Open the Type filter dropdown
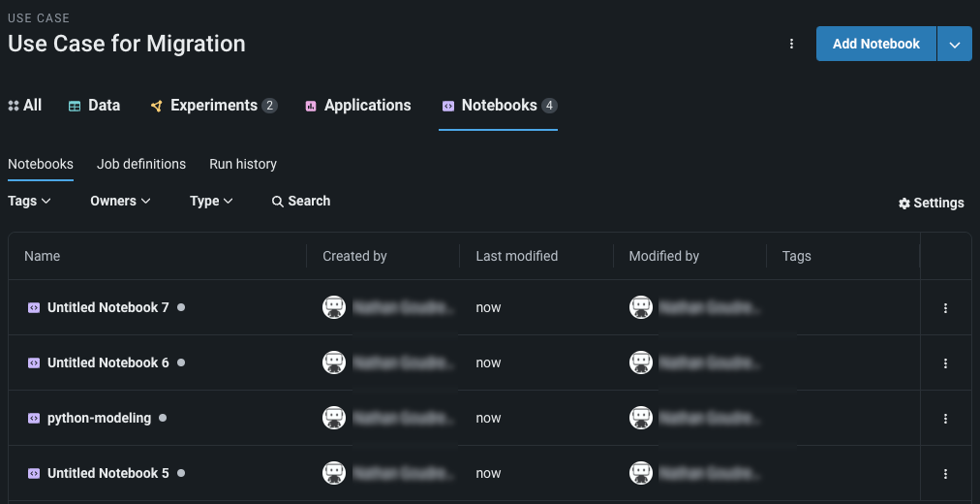 click(x=211, y=201)
